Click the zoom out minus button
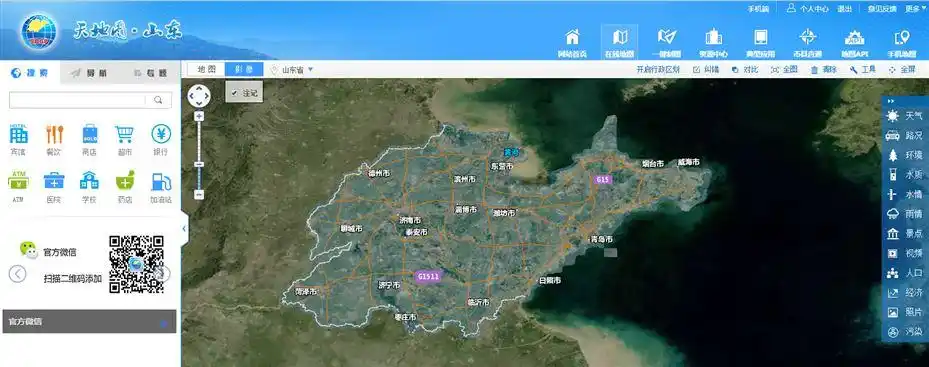The width and height of the screenshot is (929, 367). [199, 194]
